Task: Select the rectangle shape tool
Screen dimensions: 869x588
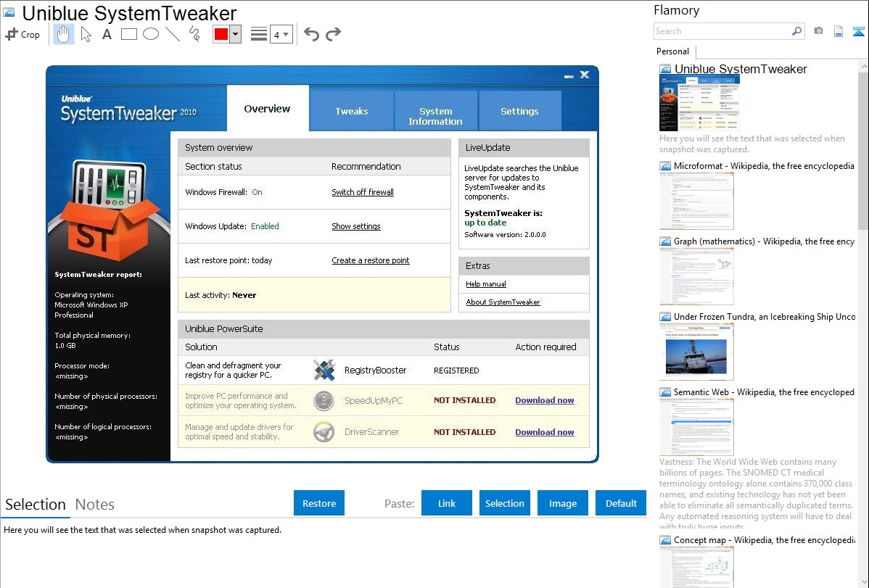Action: pyautogui.click(x=129, y=34)
